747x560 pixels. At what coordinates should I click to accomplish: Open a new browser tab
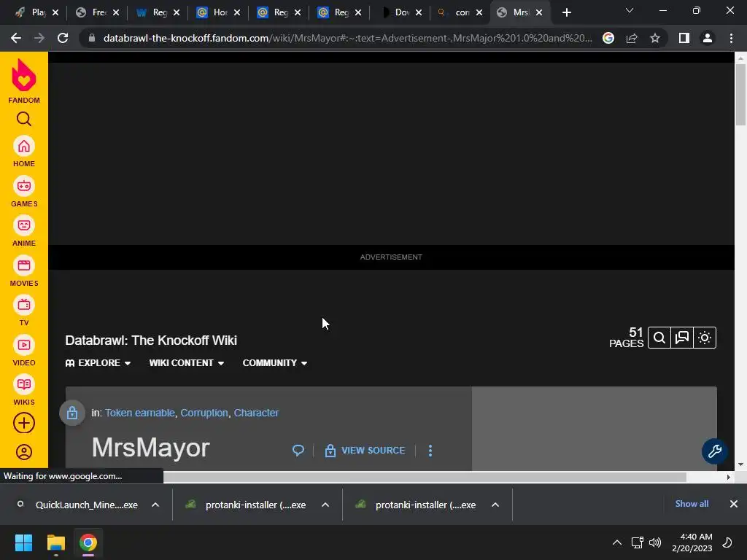[566, 12]
